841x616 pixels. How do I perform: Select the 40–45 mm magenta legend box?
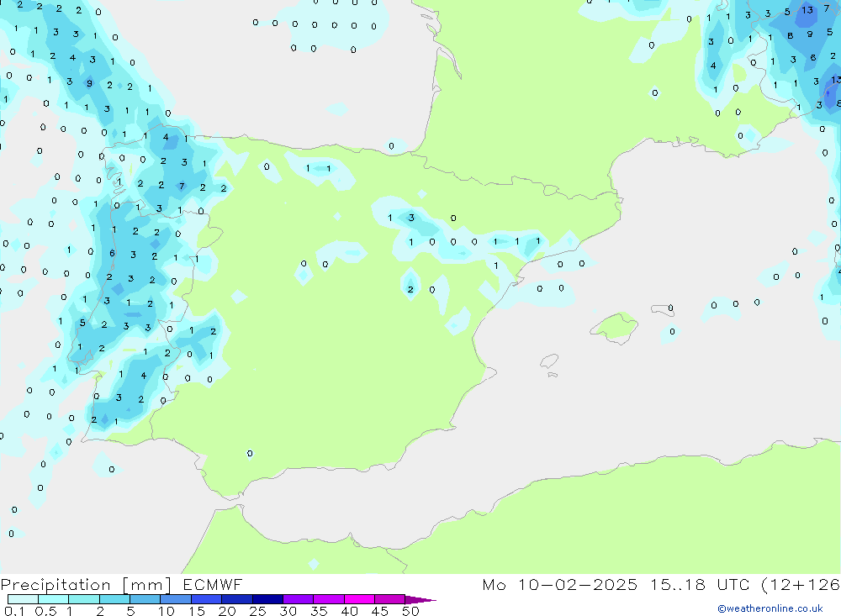[359, 599]
